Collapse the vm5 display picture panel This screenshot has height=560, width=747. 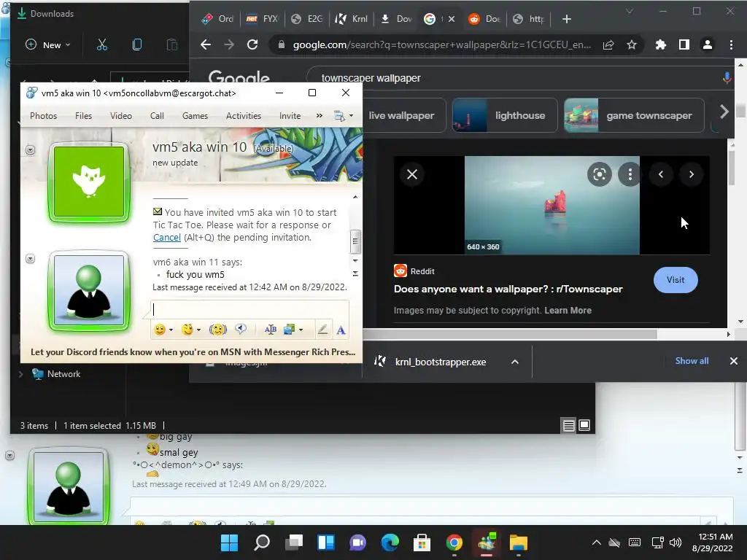[30, 150]
